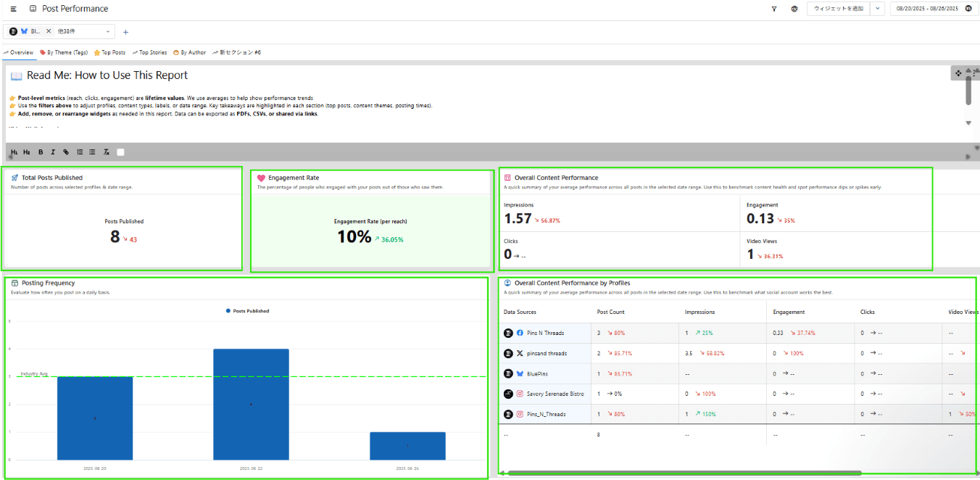Remove the BlueSky profile chip

pos(49,31)
